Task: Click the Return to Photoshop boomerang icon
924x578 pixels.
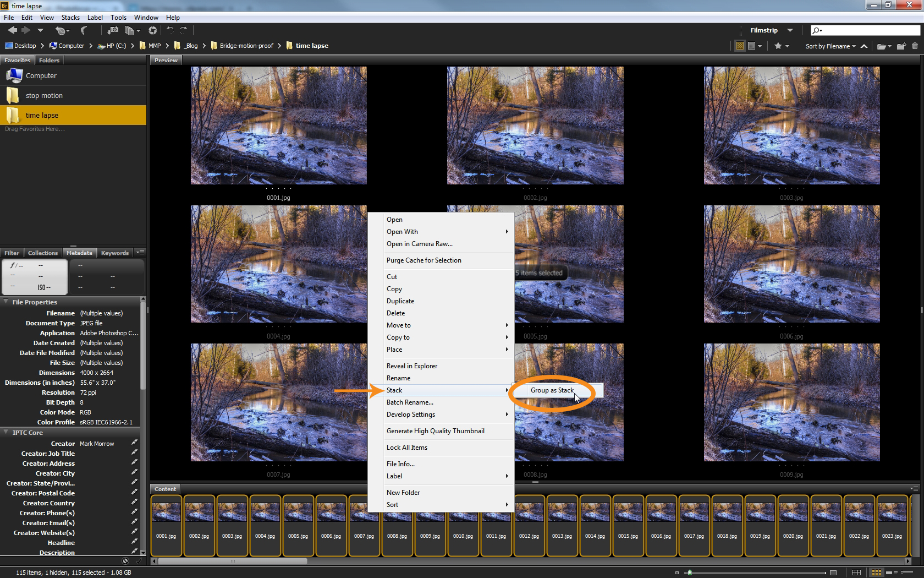Action: (x=84, y=31)
